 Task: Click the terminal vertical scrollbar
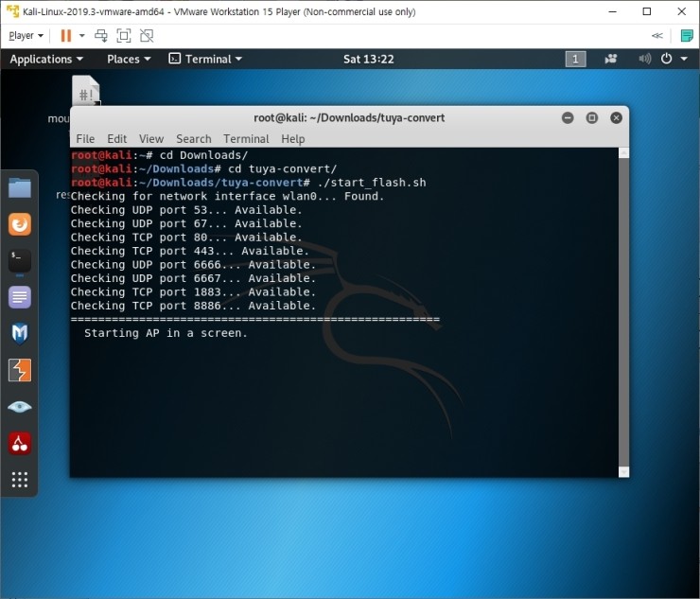point(623,312)
